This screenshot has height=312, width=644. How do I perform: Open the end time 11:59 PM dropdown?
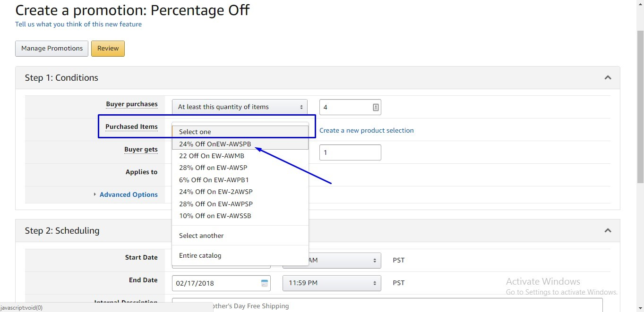tap(331, 283)
